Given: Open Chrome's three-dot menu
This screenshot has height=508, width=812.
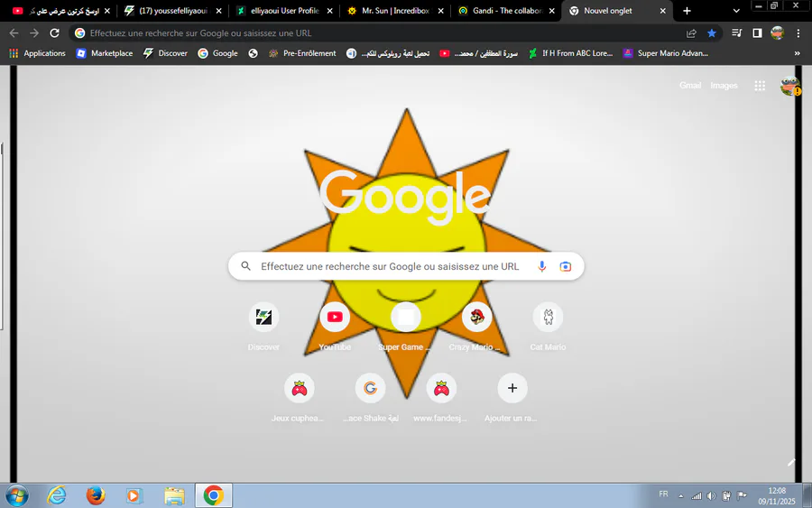Looking at the screenshot, I should tap(798, 33).
